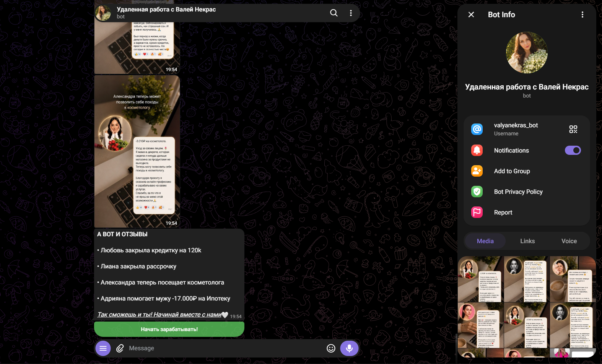Show QR code for valyanekras_bot

point(573,129)
